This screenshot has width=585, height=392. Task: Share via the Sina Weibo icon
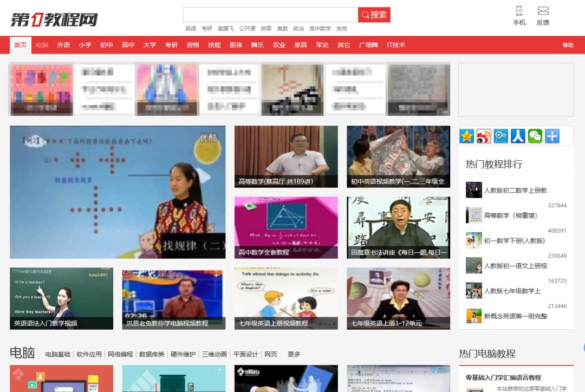pyautogui.click(x=484, y=136)
